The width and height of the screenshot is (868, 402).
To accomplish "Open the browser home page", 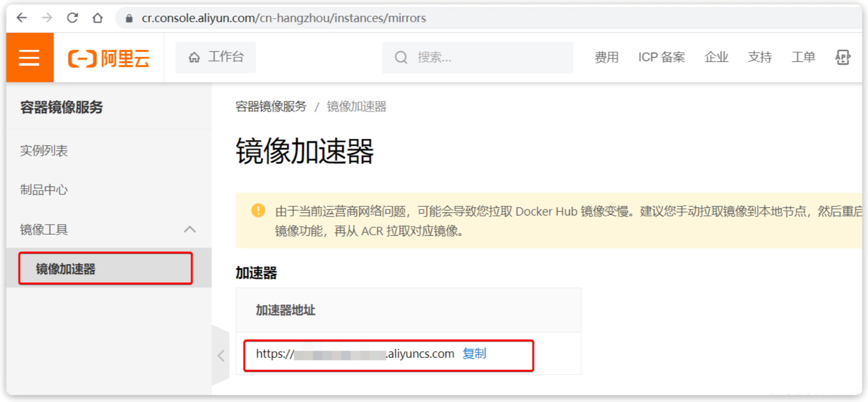I will tap(97, 18).
